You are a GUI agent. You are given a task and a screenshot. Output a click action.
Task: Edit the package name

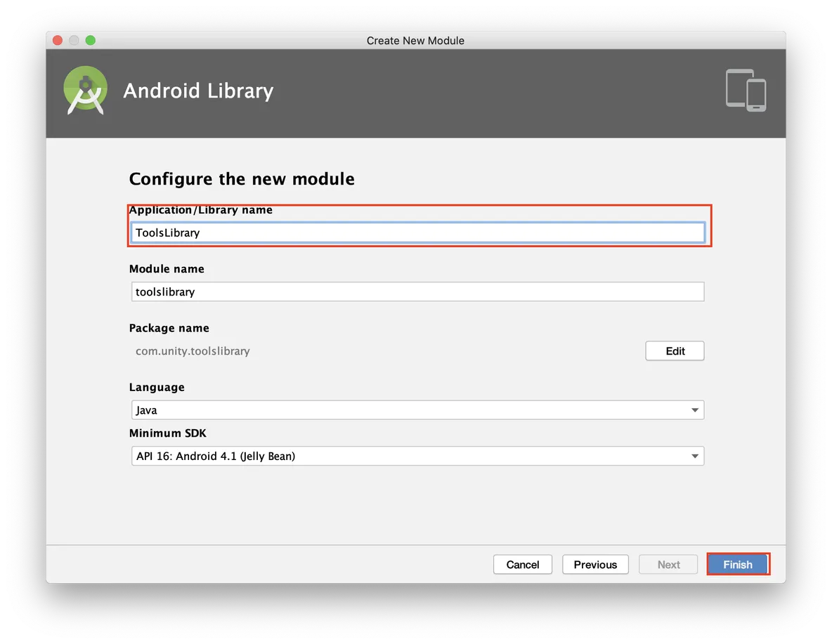[675, 351]
